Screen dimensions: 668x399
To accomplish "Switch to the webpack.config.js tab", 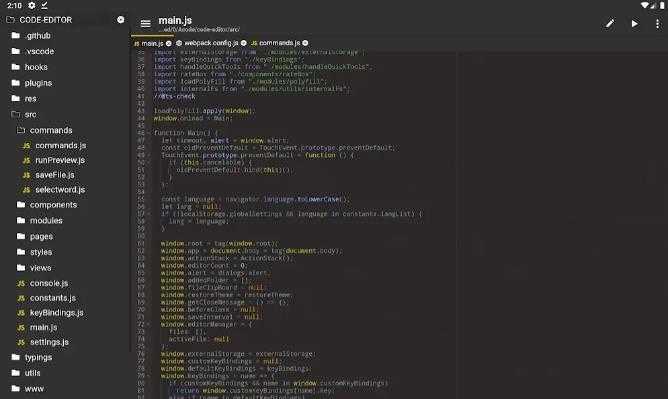I will pos(211,43).
